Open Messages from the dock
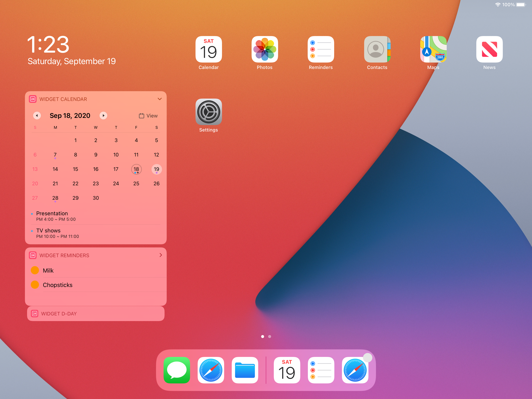Screen dimensions: 532x399 (177, 370)
